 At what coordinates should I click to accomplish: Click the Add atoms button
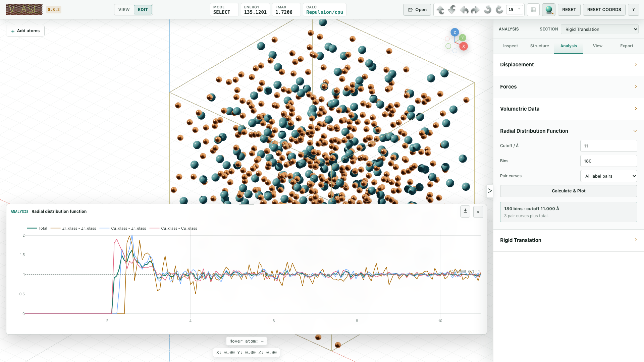click(25, 31)
